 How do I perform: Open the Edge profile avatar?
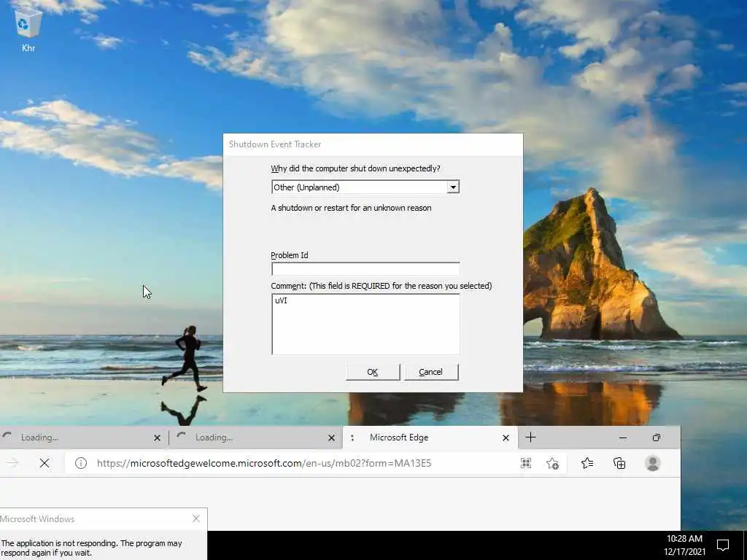click(653, 463)
